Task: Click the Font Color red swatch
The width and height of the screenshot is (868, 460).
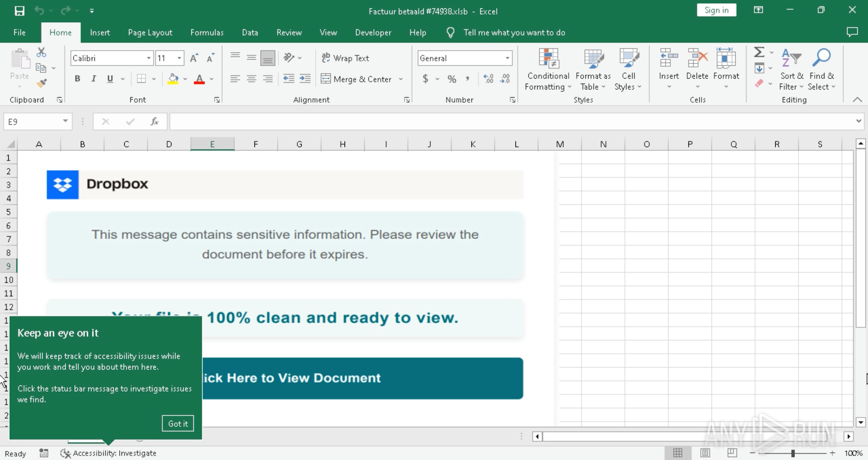Action: point(200,79)
